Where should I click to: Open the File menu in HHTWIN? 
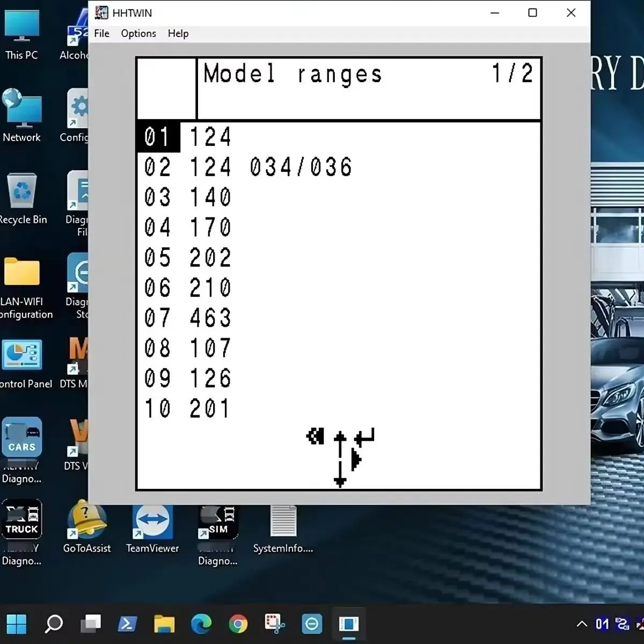pyautogui.click(x=101, y=33)
